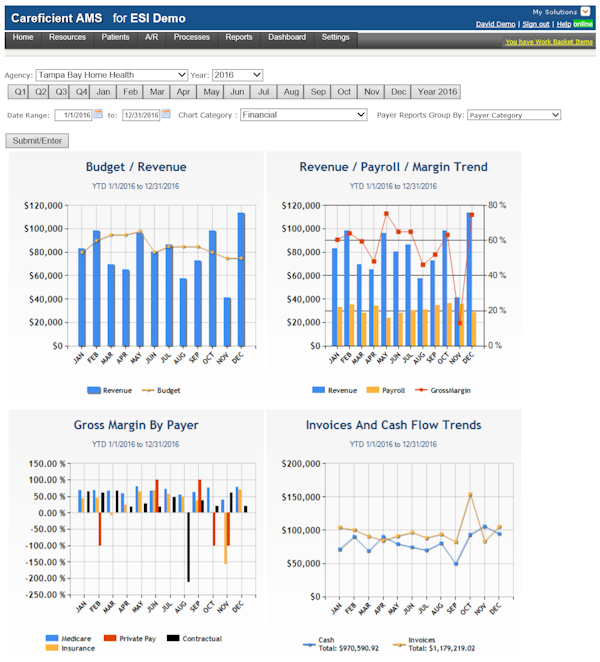Click the Cash legend line marker
This screenshot has height=662, width=600.
309,645
